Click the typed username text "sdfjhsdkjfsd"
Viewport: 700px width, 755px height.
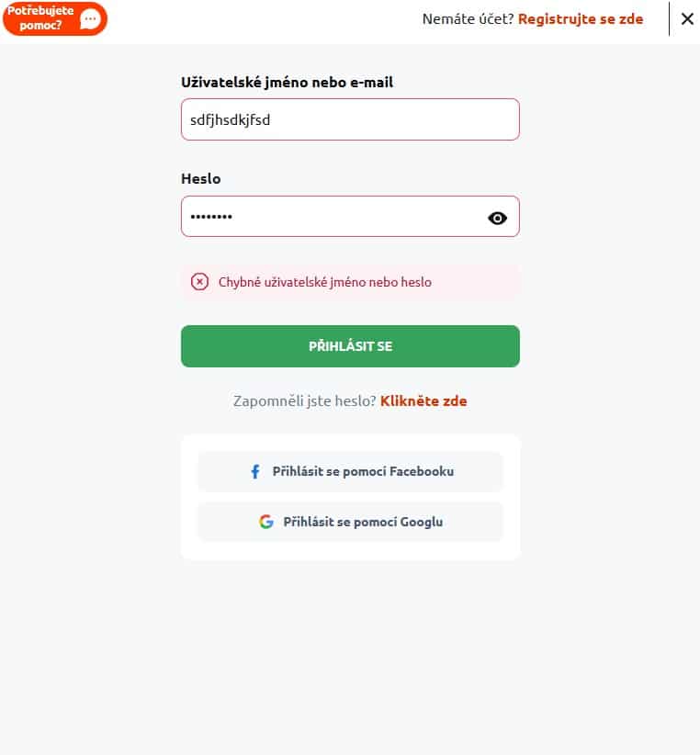[230, 119]
